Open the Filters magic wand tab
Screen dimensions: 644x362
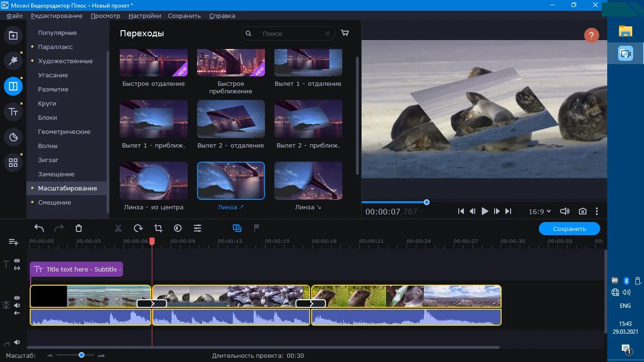[x=13, y=60]
